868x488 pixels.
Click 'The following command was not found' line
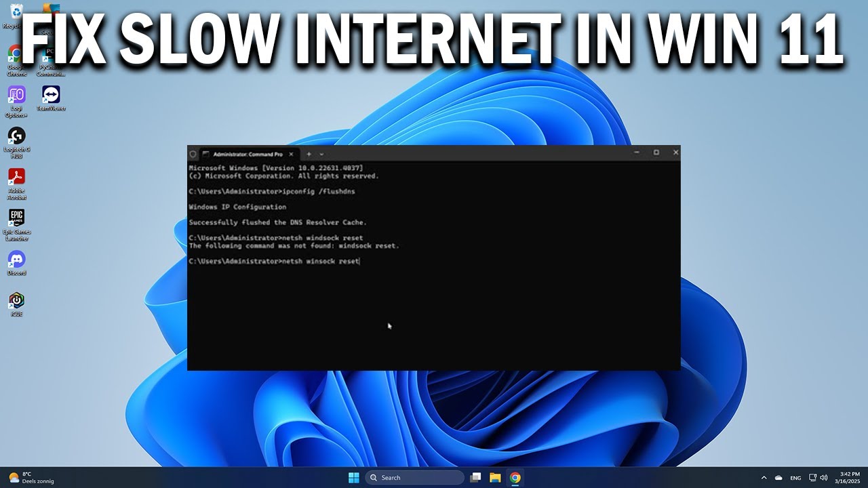coord(294,246)
